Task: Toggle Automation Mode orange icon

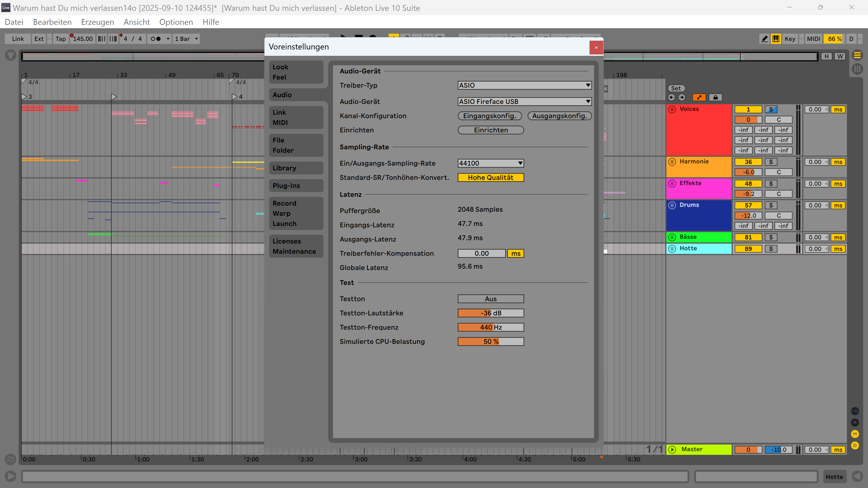Action: (699, 97)
